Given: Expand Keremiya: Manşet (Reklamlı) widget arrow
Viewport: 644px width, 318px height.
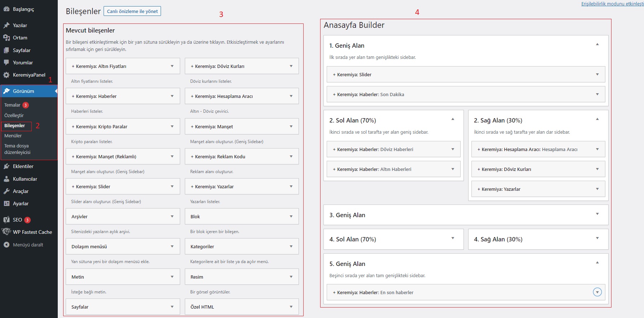Looking at the screenshot, I should click(172, 156).
